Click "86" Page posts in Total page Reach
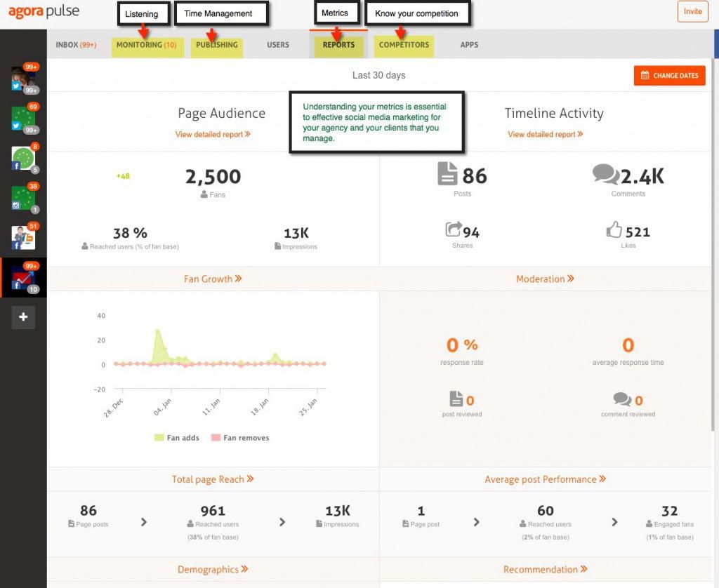This screenshot has width=719, height=588. tap(88, 511)
